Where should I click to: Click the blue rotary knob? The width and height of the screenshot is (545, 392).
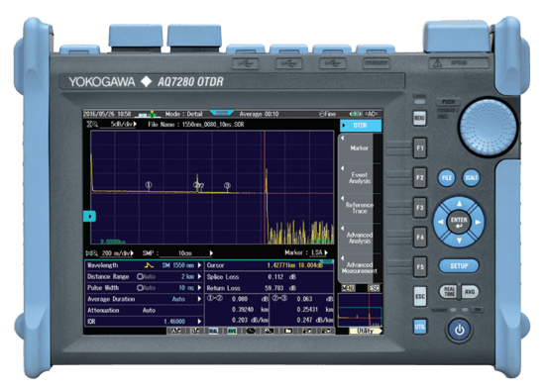(x=489, y=127)
